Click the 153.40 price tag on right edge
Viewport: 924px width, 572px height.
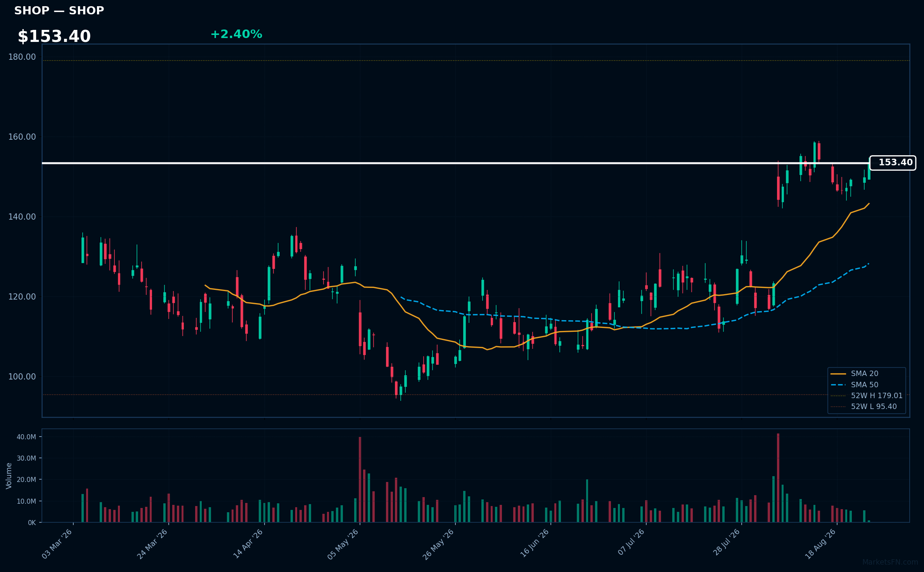[893, 163]
